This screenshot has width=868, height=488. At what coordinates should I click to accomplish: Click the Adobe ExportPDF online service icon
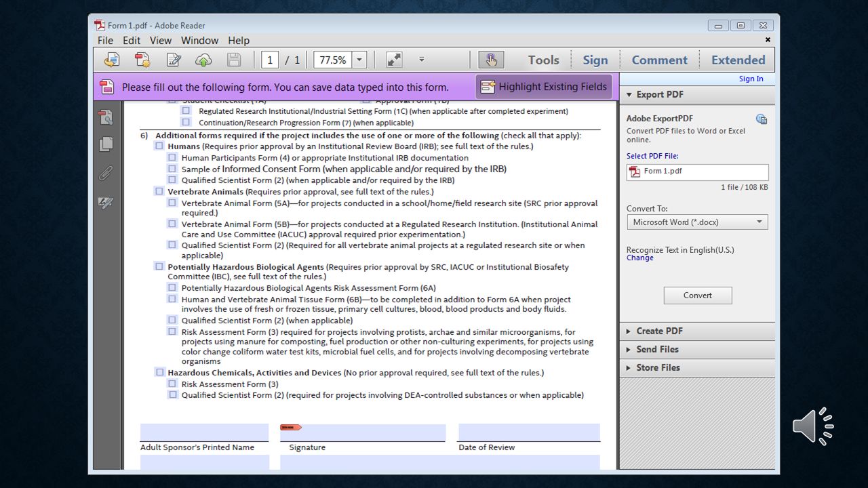click(x=762, y=119)
